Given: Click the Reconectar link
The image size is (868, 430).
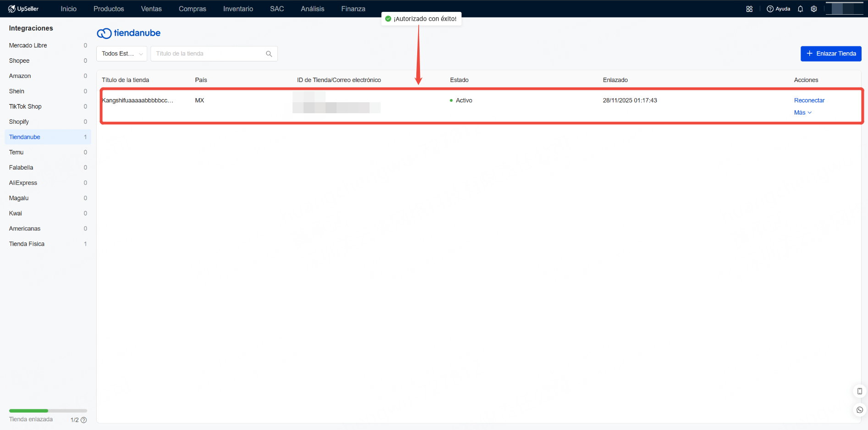Looking at the screenshot, I should [809, 100].
